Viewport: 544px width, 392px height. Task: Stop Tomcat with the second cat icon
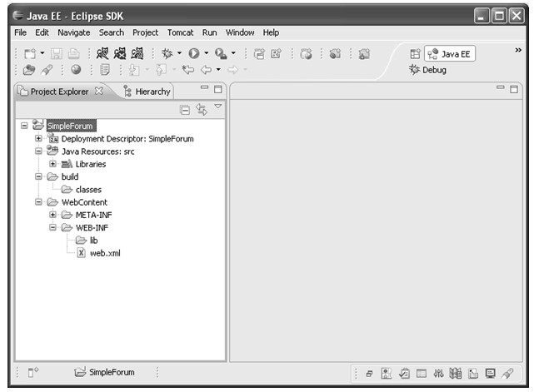[x=120, y=53]
